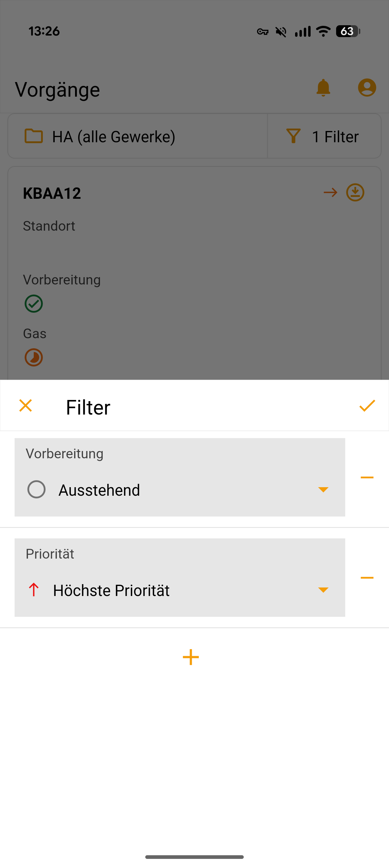This screenshot has height=868, width=389.
Task: Select the Ausstehend status circle
Action: pos(36,490)
